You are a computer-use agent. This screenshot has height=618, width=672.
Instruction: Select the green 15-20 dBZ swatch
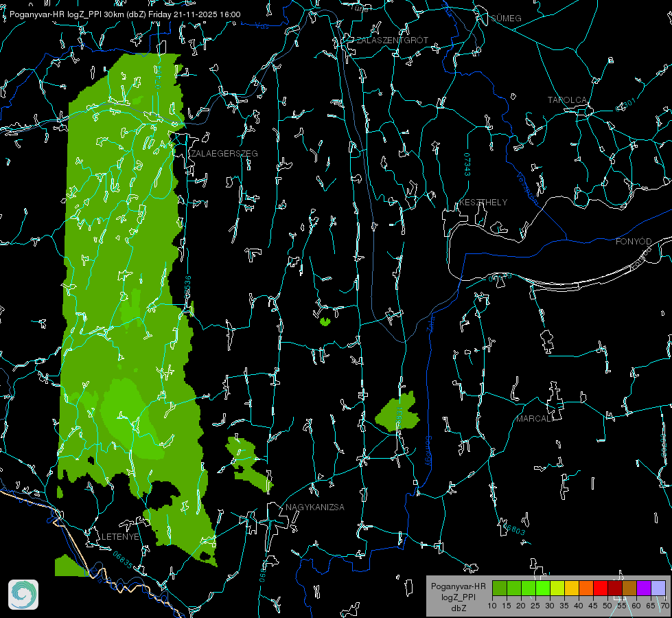(x=514, y=588)
